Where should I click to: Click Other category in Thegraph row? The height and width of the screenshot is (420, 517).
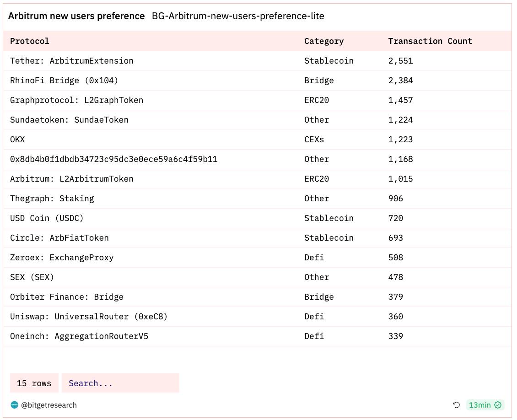click(317, 199)
